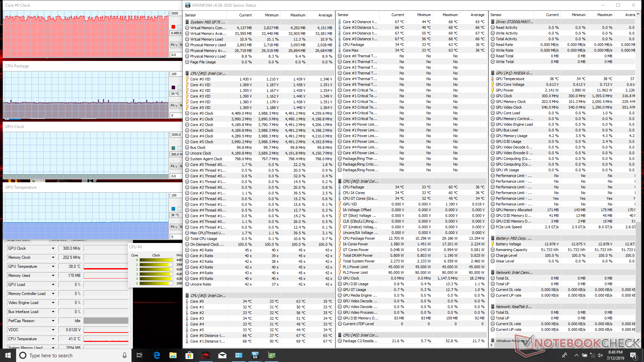Switch to HWiNFO taskbar icon
The width and height of the screenshot is (644, 362).
click(255, 355)
